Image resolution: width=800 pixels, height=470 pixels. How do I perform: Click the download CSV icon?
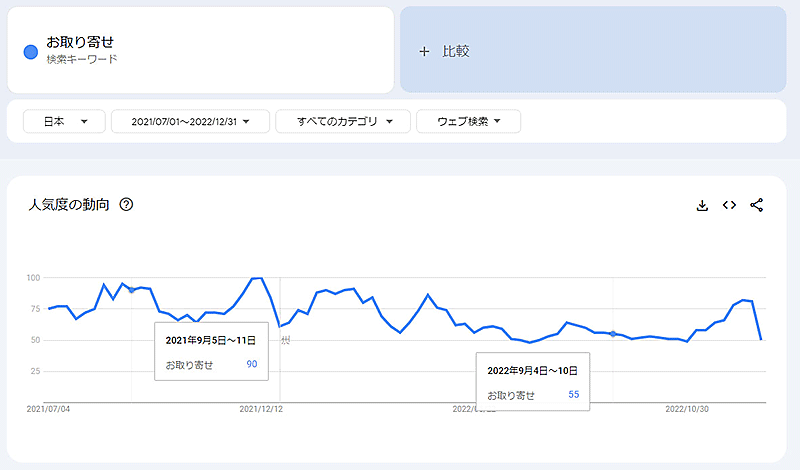click(x=702, y=205)
